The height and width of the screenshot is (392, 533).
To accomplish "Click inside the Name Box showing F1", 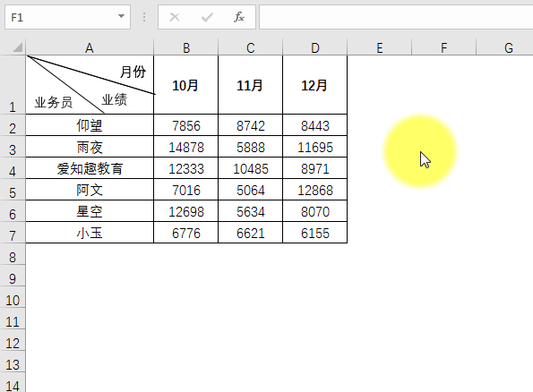I will 61,17.
